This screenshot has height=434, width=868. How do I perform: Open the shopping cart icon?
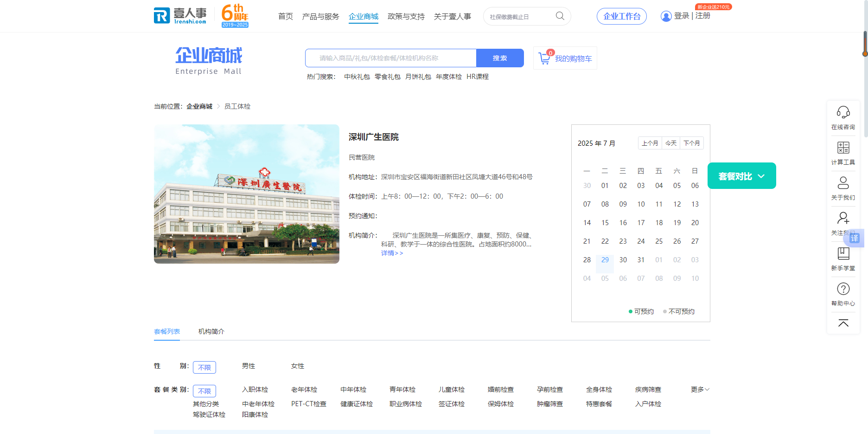pos(544,58)
